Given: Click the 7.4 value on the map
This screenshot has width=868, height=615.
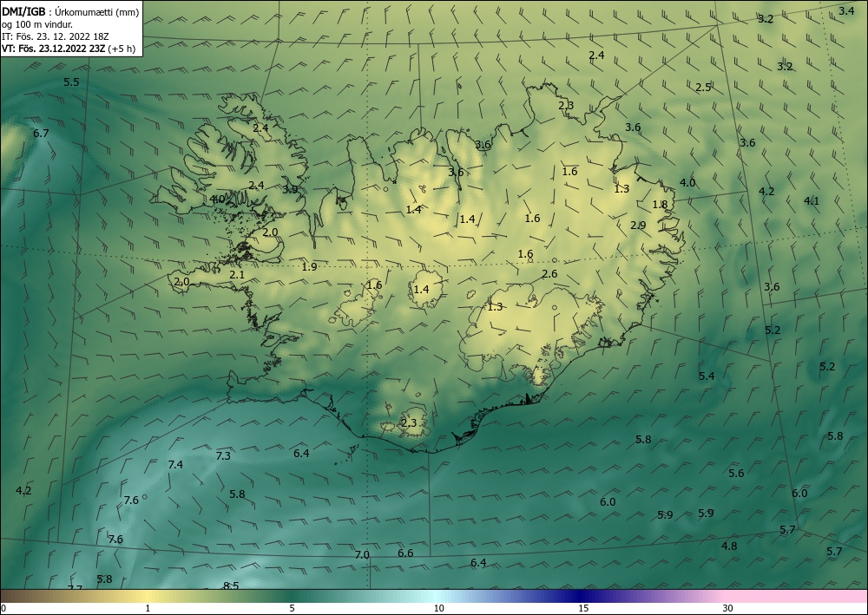Looking at the screenshot, I should (x=175, y=465).
